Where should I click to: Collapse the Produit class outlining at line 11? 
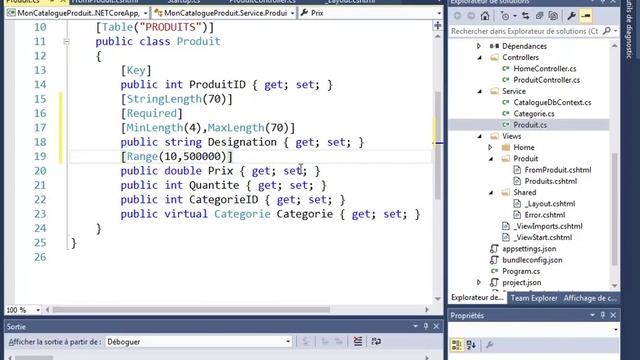click(x=67, y=41)
